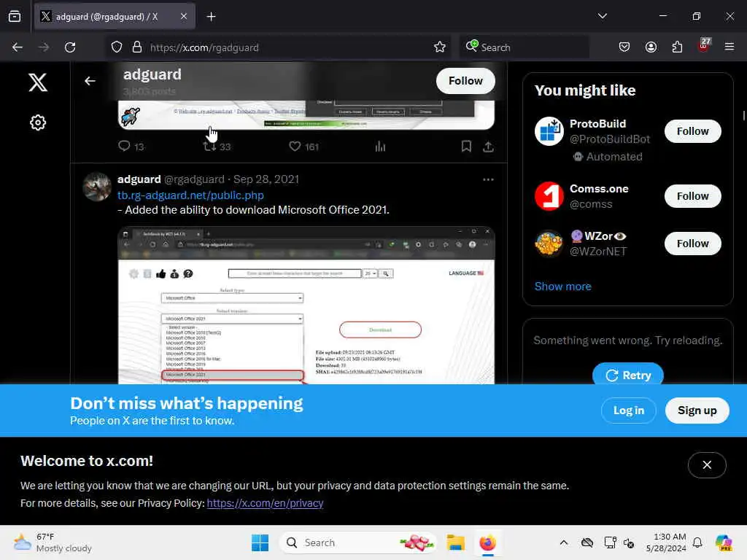Bookmark the post
747x560 pixels.
(466, 146)
